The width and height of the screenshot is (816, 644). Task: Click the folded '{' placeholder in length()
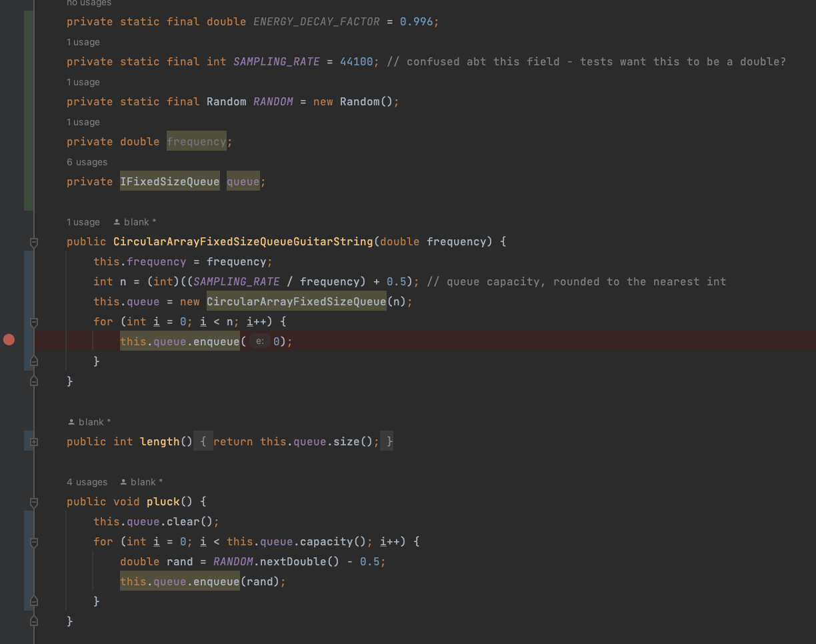coord(203,441)
